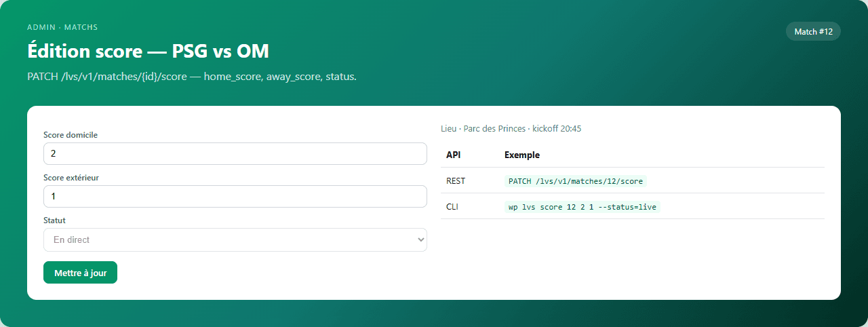Select the PATCH /lvs/v1/matches/12/score code example

click(x=576, y=181)
